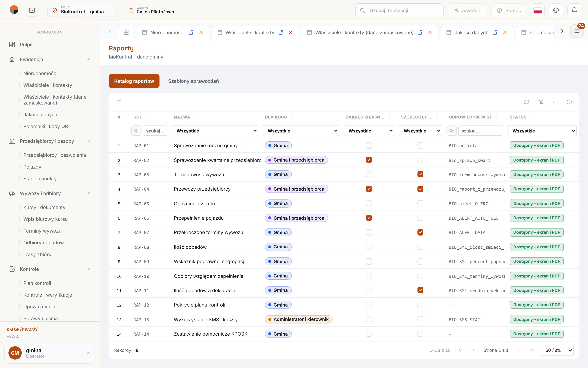Close the Właściciele i kontakty tab

click(x=291, y=32)
